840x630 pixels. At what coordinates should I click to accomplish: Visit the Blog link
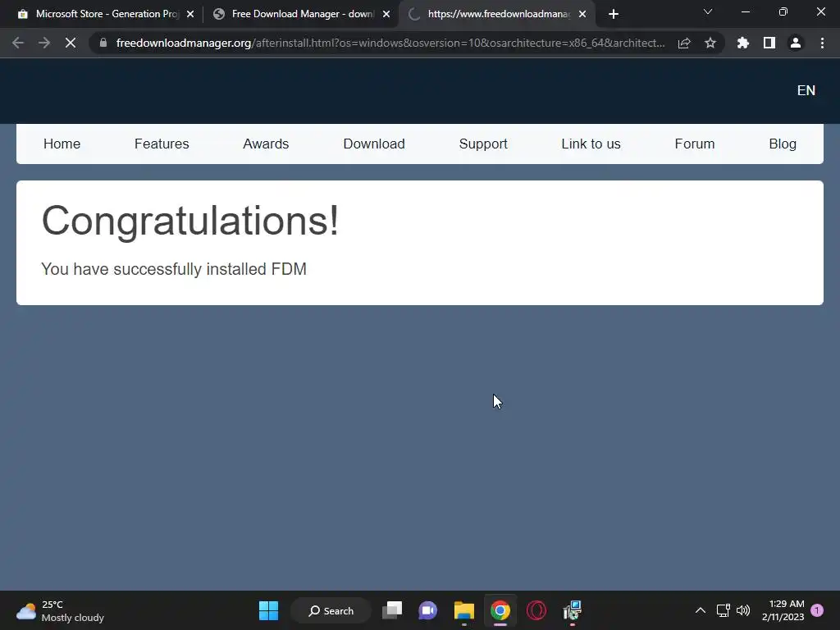pos(783,144)
